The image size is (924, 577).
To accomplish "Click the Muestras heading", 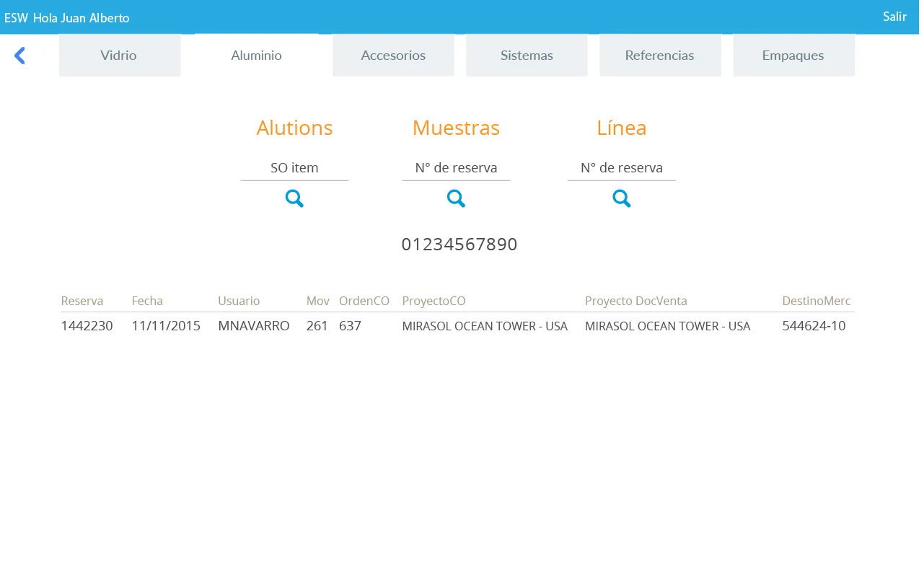I will pos(456,128).
